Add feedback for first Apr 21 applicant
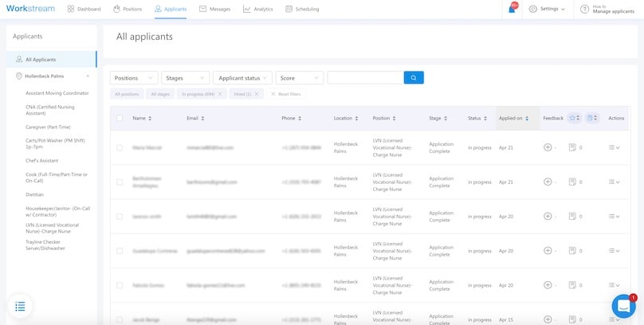This screenshot has height=325, width=644. click(548, 147)
